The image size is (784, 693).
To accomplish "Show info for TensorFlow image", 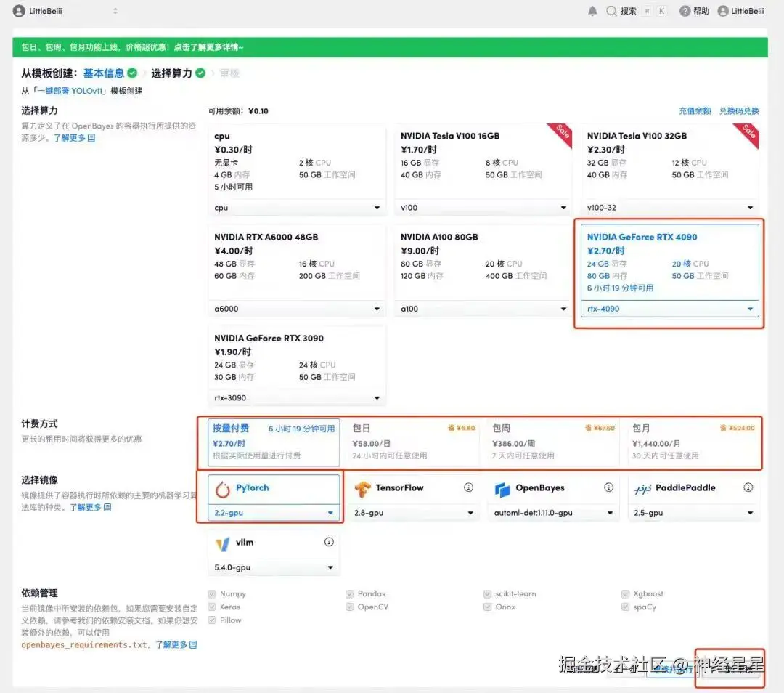I will (468, 487).
